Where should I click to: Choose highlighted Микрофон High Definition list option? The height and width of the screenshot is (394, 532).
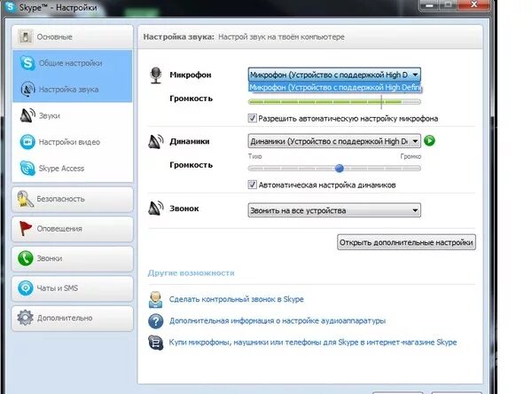334,87
